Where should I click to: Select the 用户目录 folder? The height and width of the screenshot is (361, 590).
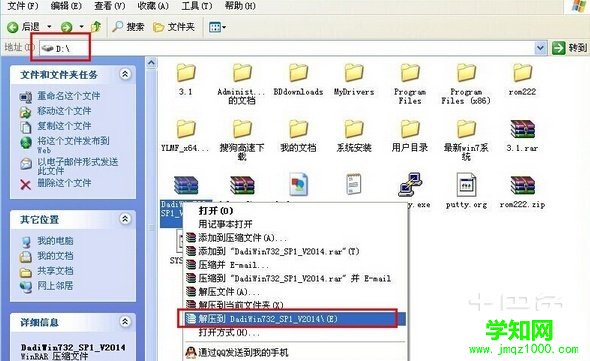pyautogui.click(x=410, y=136)
